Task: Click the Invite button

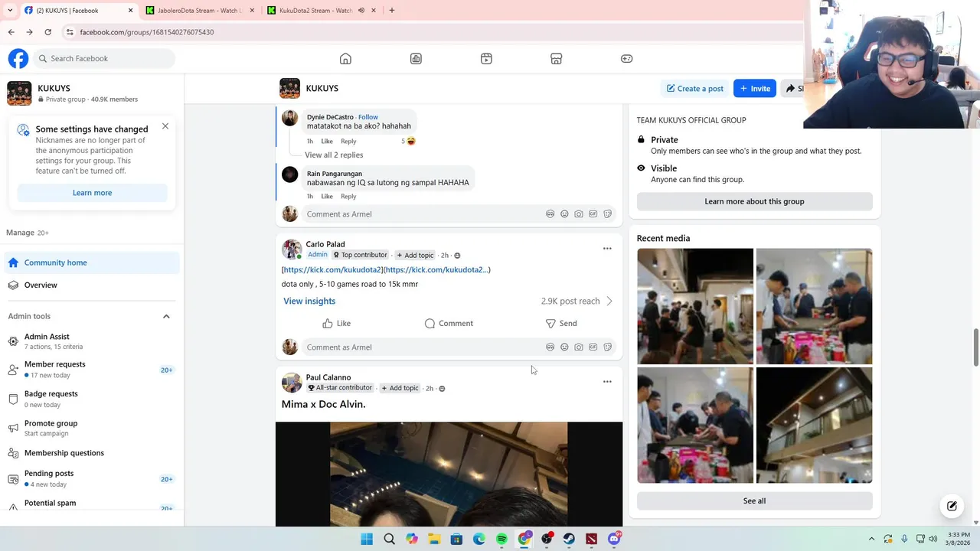Action: 755,89
